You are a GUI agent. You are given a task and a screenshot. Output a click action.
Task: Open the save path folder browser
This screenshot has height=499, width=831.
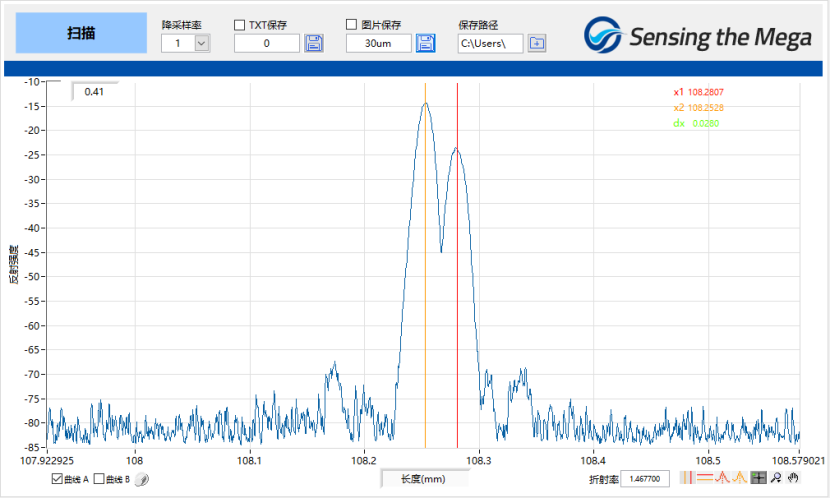(537, 43)
